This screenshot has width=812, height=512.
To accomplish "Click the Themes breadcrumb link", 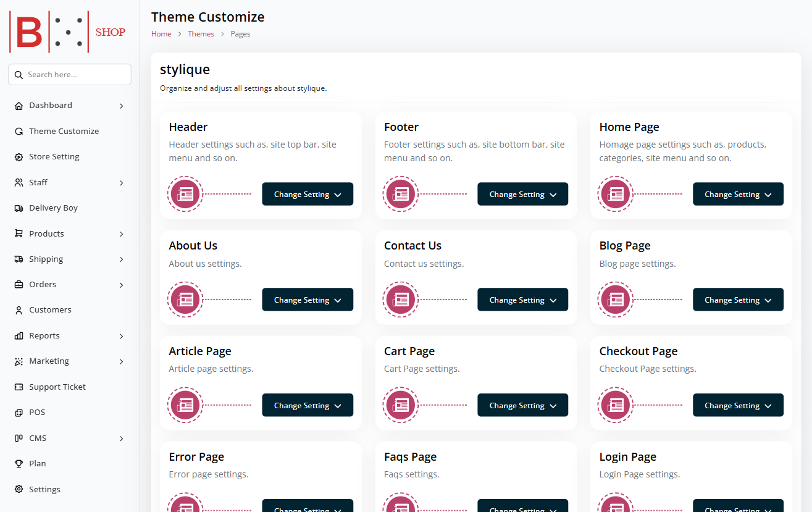I will click(201, 33).
